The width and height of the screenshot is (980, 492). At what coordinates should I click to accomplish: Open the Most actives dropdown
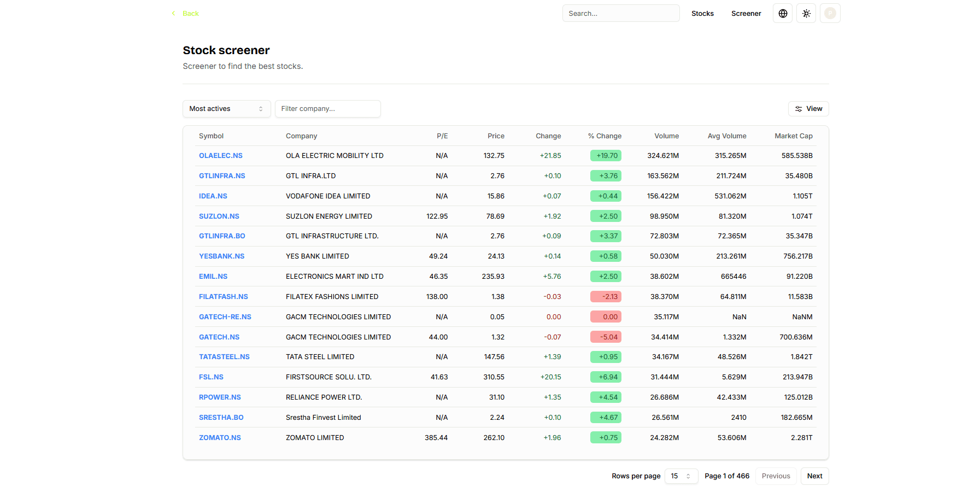(226, 109)
